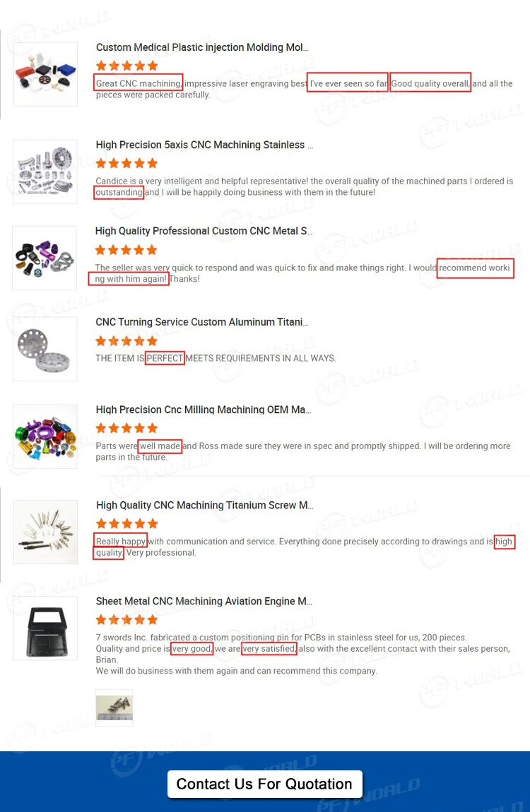Open the black sheet metal part thumbnail
Image resolution: width=530 pixels, height=812 pixels.
[45, 628]
